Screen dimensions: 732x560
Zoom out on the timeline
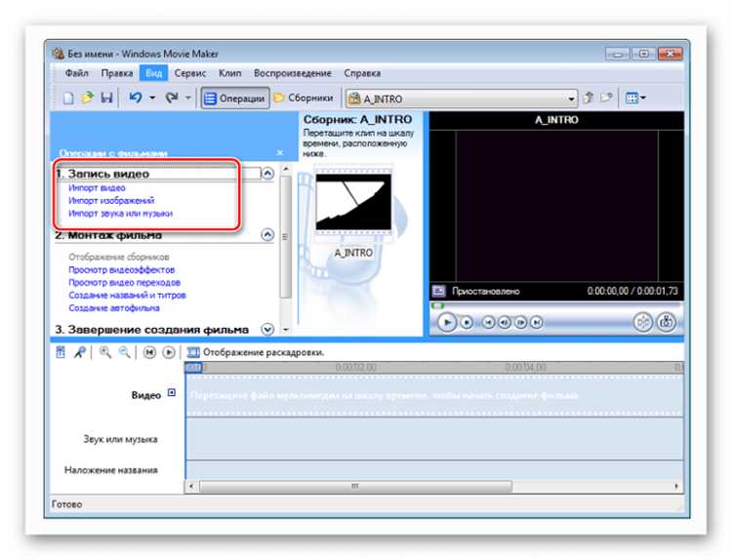tap(124, 352)
